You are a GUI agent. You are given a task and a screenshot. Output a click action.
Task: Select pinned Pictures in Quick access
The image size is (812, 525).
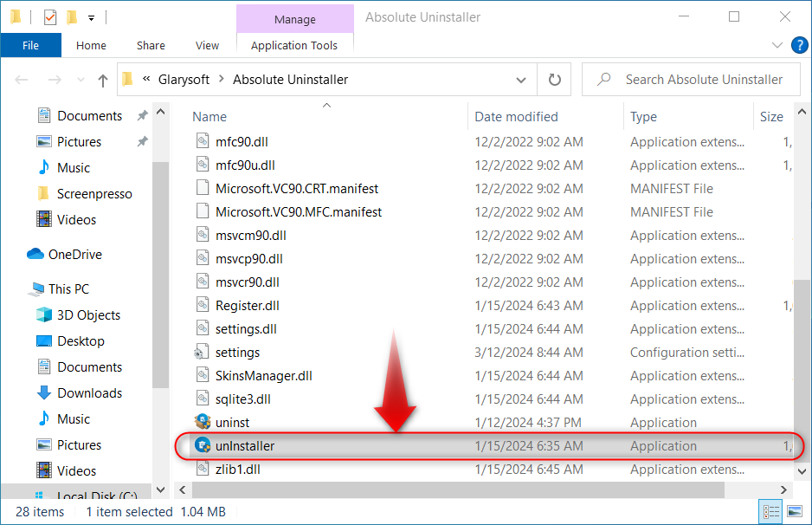tap(79, 141)
